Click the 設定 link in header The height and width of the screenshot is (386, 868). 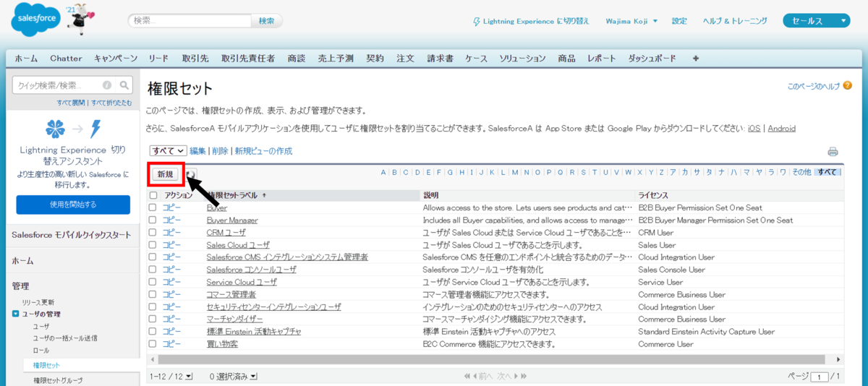pos(679,21)
